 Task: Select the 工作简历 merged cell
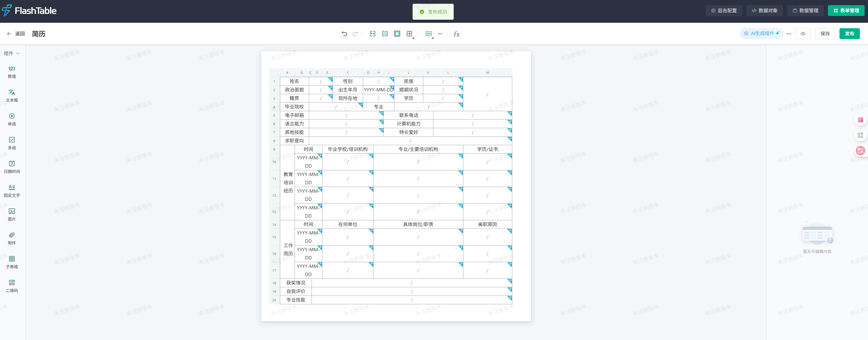point(288,250)
